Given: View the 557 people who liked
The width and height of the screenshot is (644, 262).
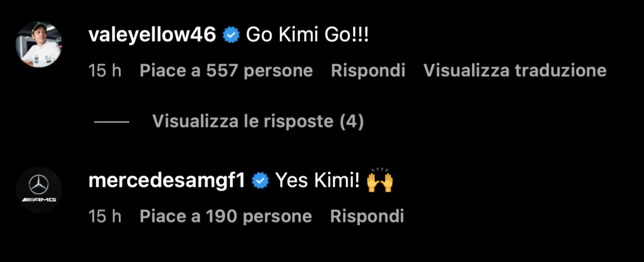Looking at the screenshot, I should pos(226,70).
